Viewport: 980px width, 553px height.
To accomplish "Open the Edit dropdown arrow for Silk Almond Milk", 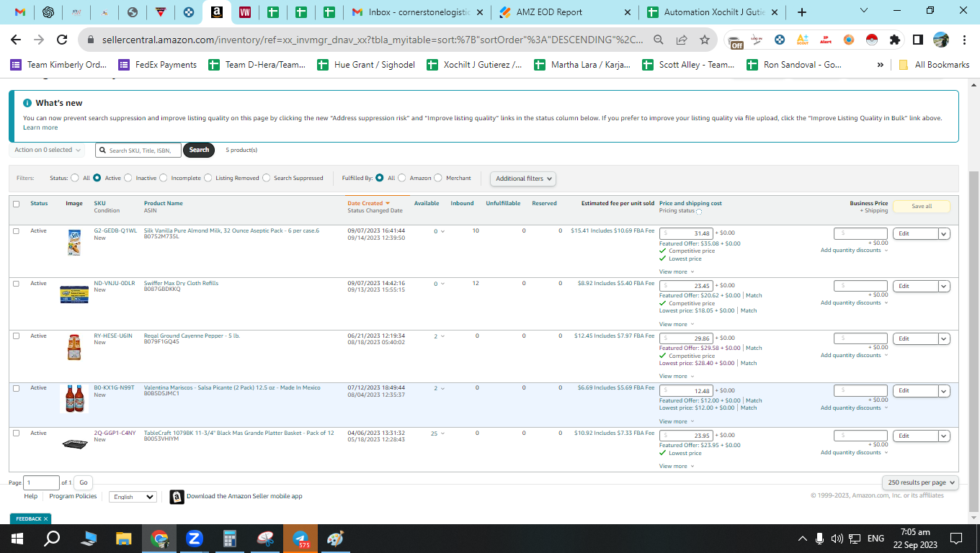I will (x=944, y=233).
